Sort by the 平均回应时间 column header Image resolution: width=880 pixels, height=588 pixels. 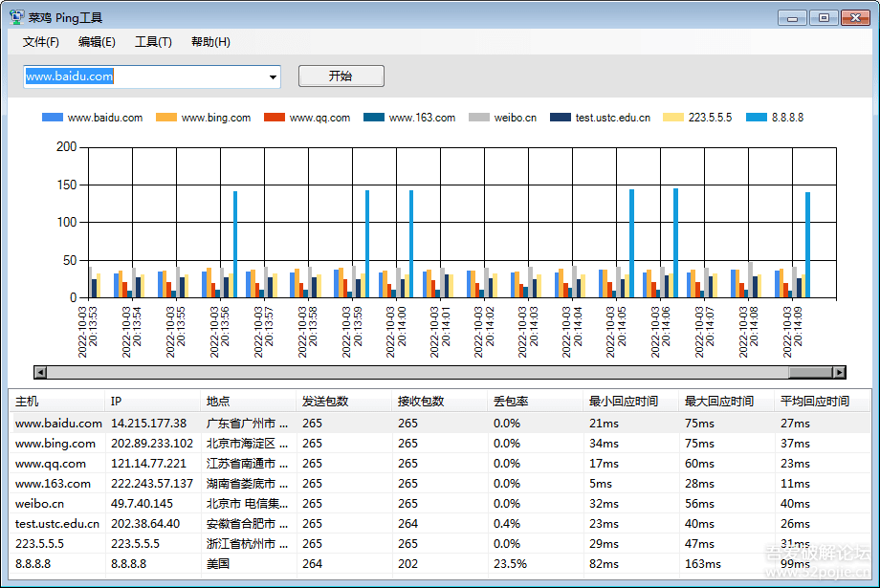tap(814, 402)
